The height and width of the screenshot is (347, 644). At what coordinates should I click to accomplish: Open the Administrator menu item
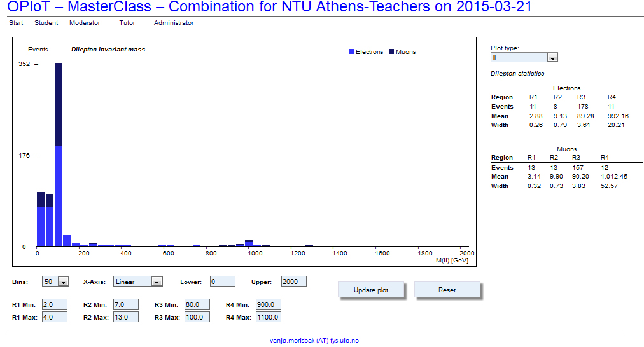point(174,22)
